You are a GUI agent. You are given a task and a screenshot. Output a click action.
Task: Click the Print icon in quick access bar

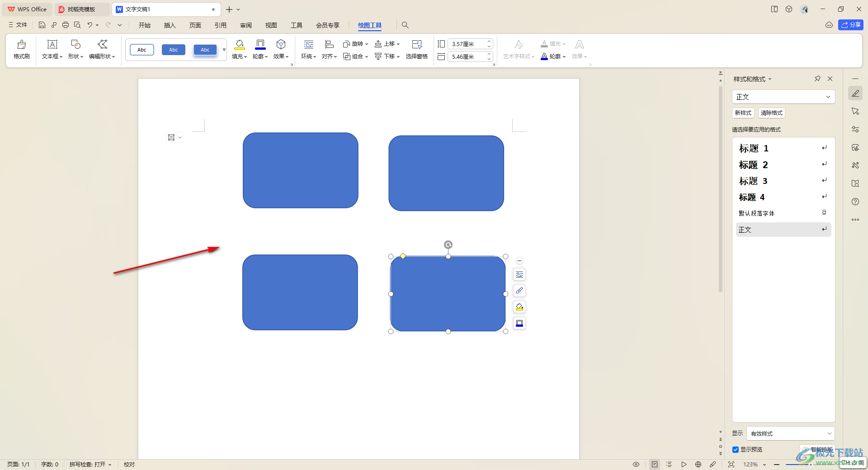tap(66, 25)
